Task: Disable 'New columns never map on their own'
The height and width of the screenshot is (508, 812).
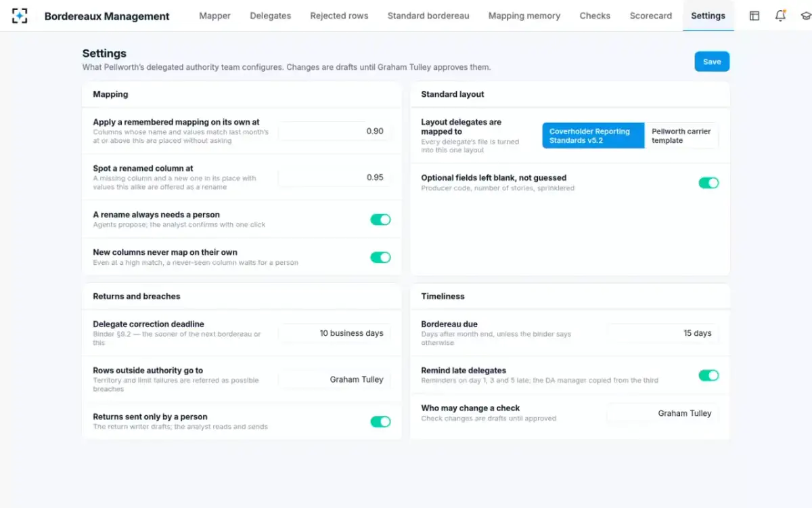Action: point(380,257)
